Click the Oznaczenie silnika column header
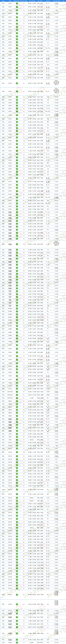Image resolution: width=66 pixels, height=644 pixels. click(x=57, y=1)
